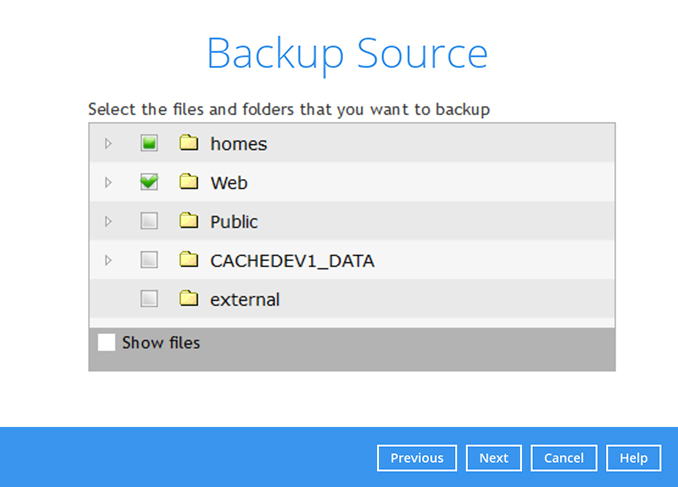This screenshot has width=678, height=487.
Task: Click the Web folder icon
Action: click(x=189, y=183)
